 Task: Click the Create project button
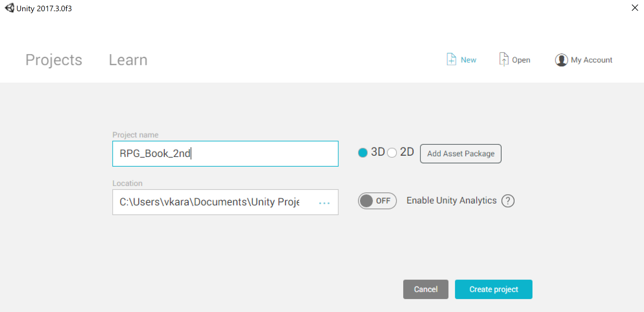[x=494, y=289]
